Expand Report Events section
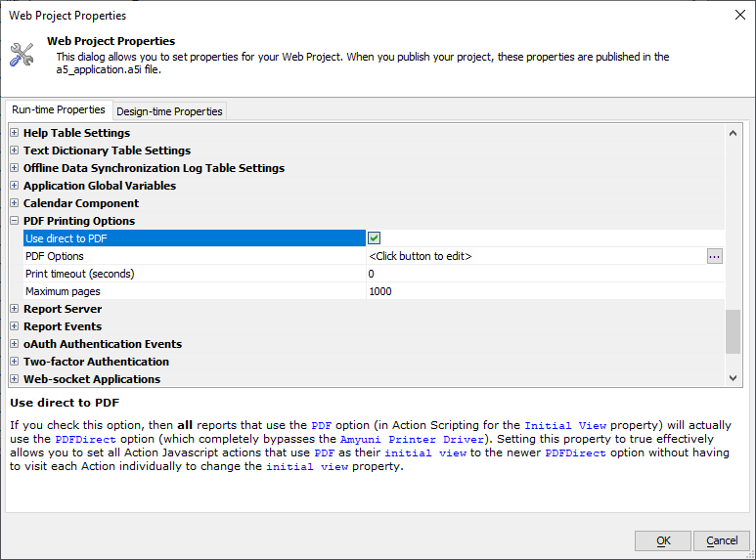The width and height of the screenshot is (756, 560). click(15, 326)
